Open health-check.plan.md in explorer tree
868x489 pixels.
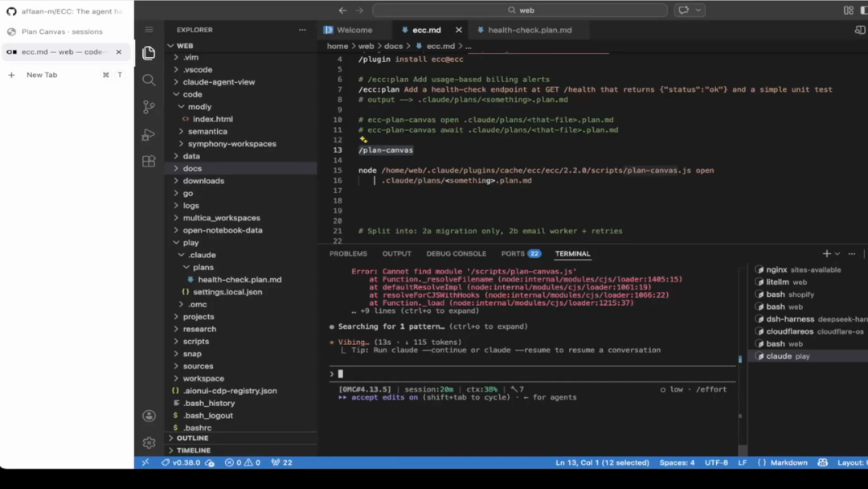[x=241, y=280]
